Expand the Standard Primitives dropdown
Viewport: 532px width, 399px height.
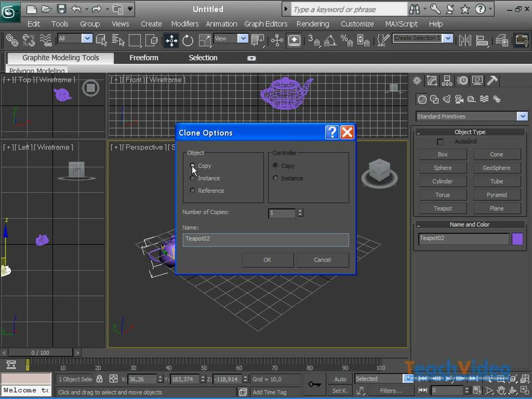[522, 116]
